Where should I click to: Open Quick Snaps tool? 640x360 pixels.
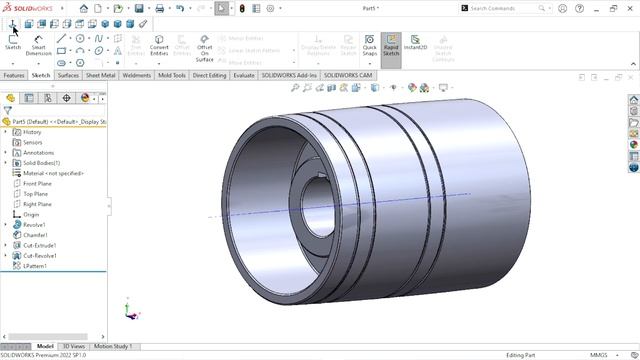(x=370, y=45)
